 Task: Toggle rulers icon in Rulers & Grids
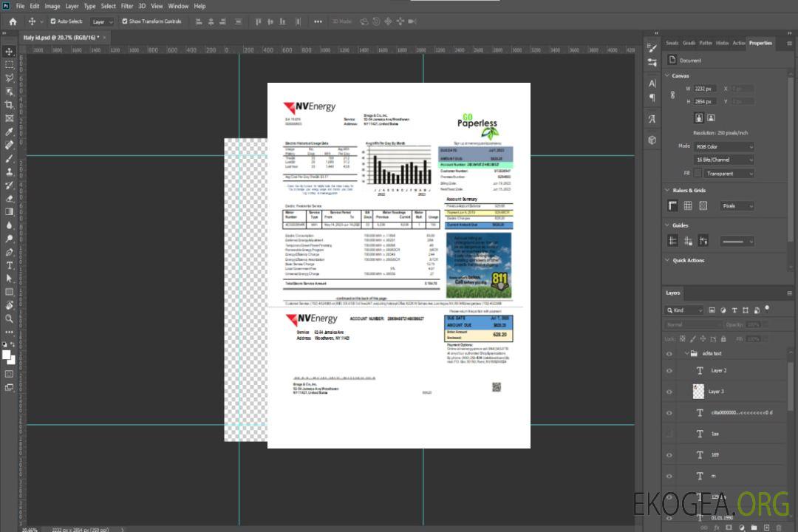(673, 205)
